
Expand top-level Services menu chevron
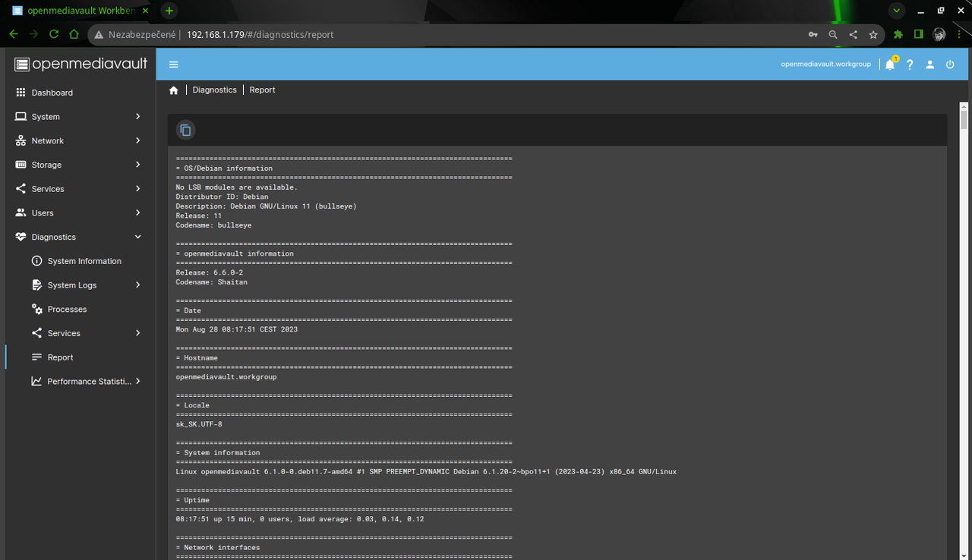pyautogui.click(x=137, y=189)
